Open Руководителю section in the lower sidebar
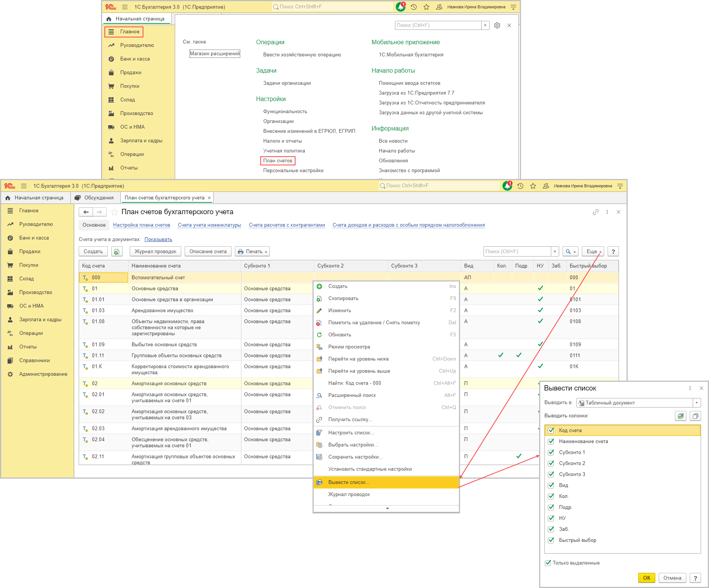Screen dimensions: 709x588 [x=36, y=224]
